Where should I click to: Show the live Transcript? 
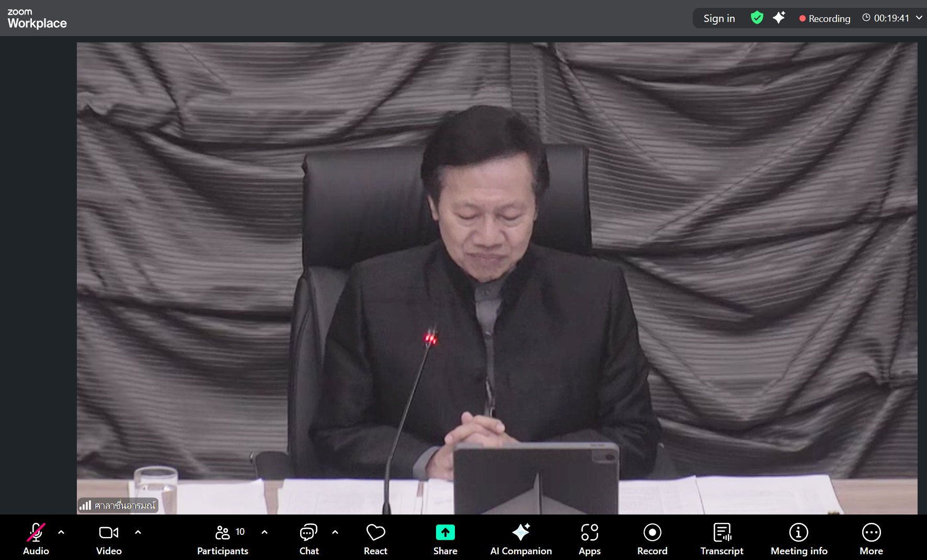click(x=722, y=539)
